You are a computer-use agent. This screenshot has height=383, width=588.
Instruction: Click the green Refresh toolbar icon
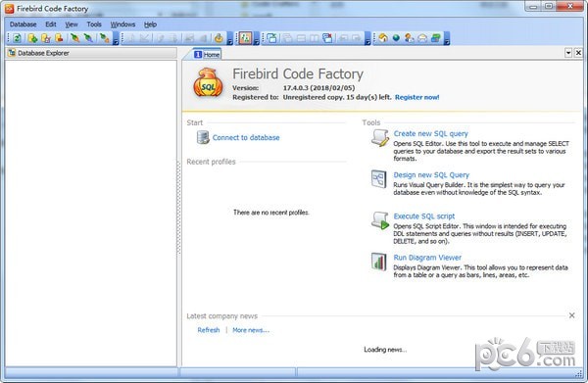17,38
